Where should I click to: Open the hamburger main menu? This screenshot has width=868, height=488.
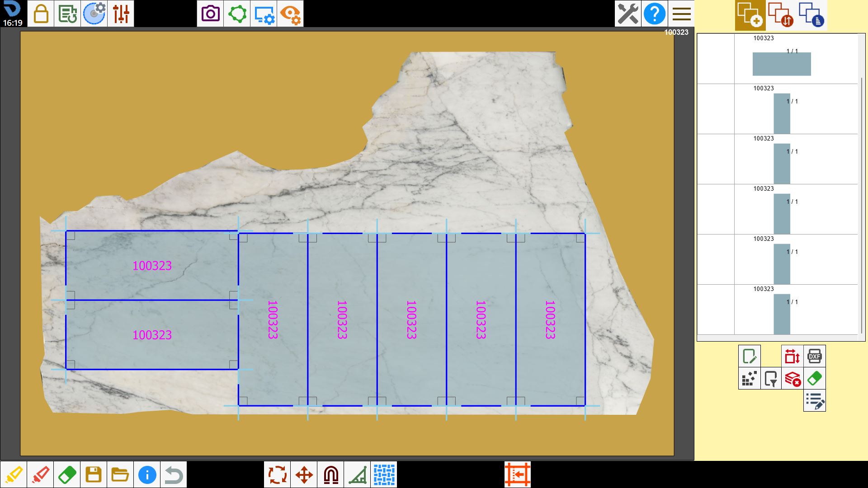[681, 14]
